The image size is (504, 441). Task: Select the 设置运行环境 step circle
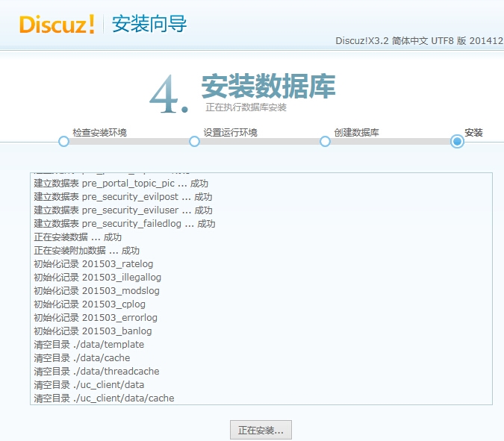point(194,141)
